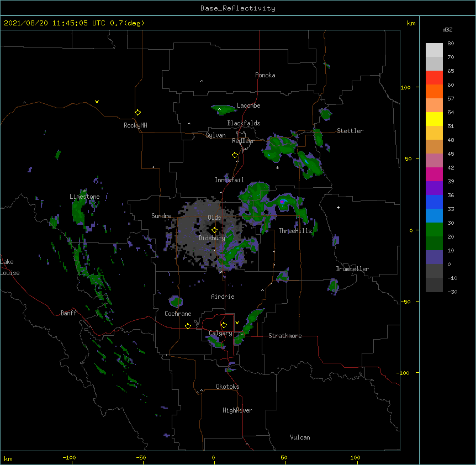476x465 pixels.
Task: Click the Sylvan city label
Action: pos(215,135)
